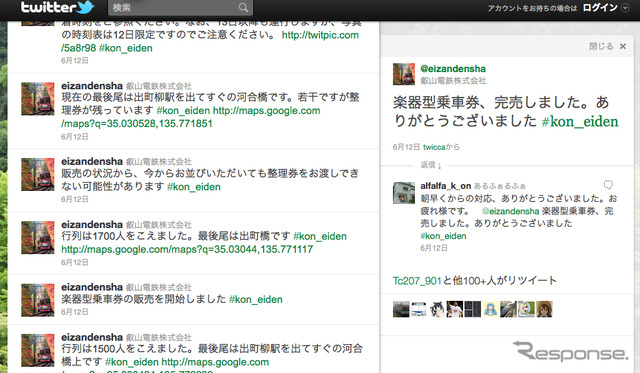640x373 pixels.
Task: Close the tweet detail panel X
Action: 622,46
